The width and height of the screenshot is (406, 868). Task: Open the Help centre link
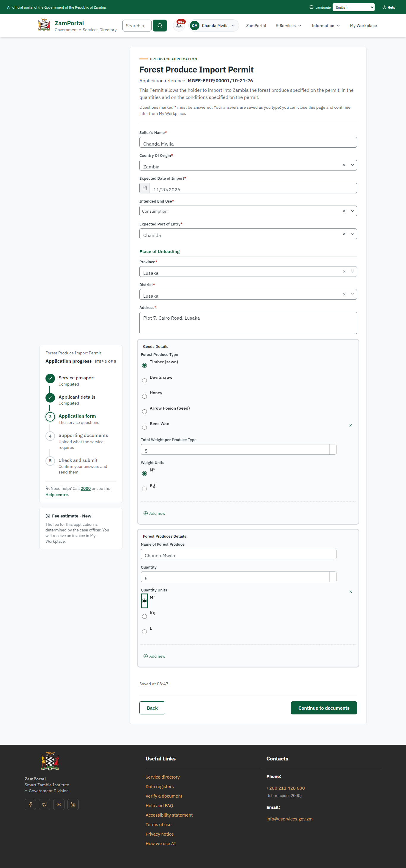pos(57,495)
